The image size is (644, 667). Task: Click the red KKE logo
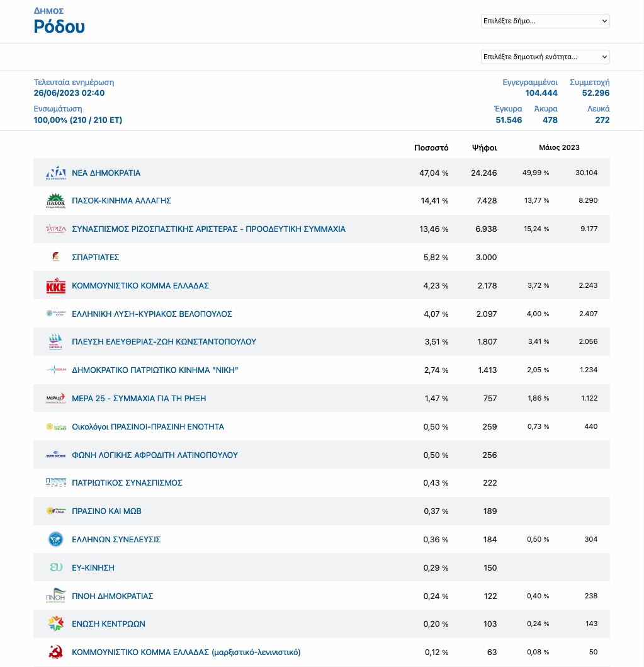pyautogui.click(x=55, y=285)
